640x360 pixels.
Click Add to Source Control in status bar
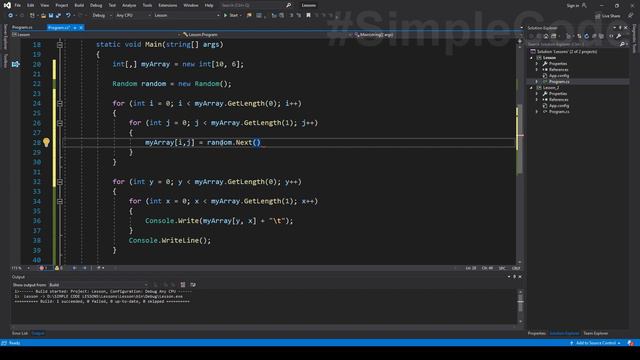point(596,343)
